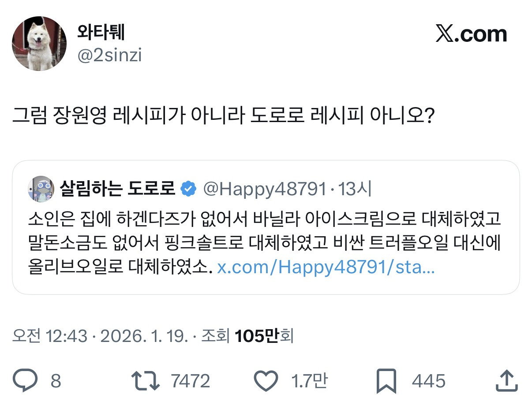Click the 1.7만 like count
The image size is (532, 401).
coord(309,381)
